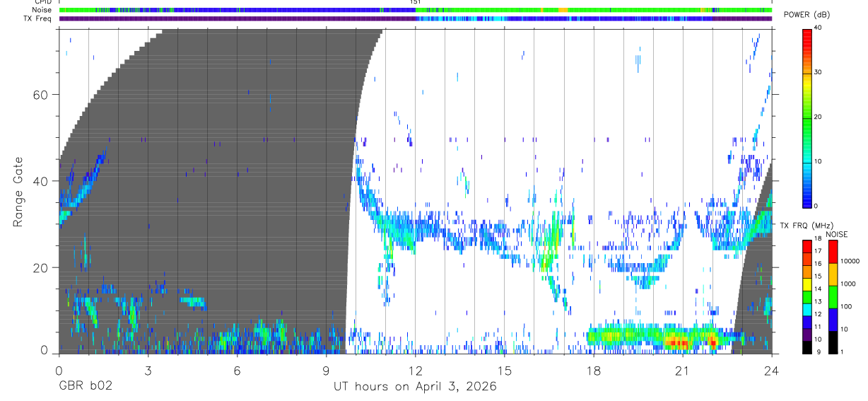The image size is (868, 401).
Task: Click the 'GBR b02' radar label
Action: point(85,386)
